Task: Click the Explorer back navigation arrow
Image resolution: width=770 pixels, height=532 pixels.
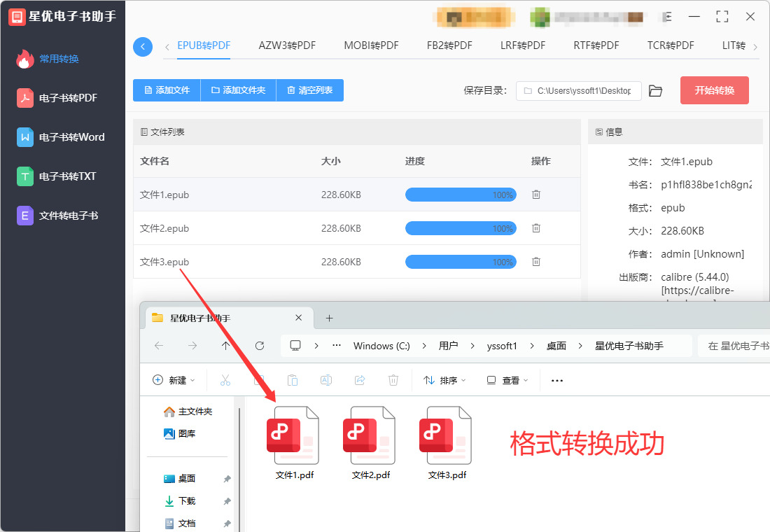Action: pos(159,346)
